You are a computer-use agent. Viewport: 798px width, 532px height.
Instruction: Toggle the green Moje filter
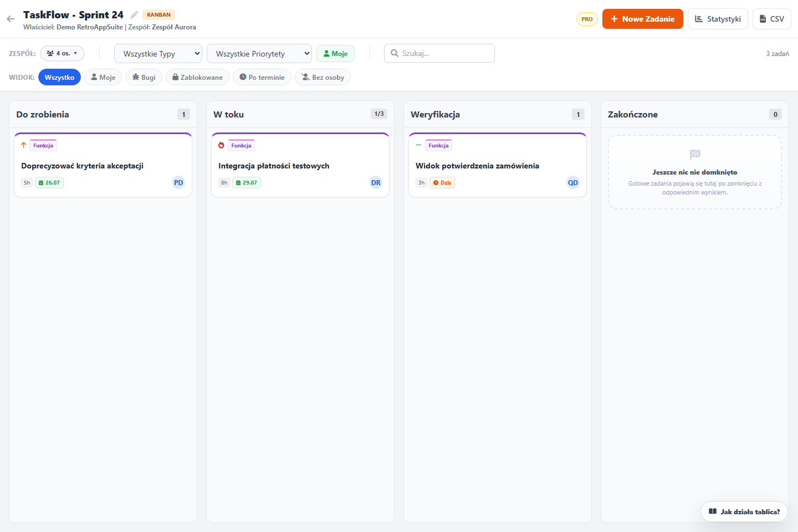[x=335, y=54]
